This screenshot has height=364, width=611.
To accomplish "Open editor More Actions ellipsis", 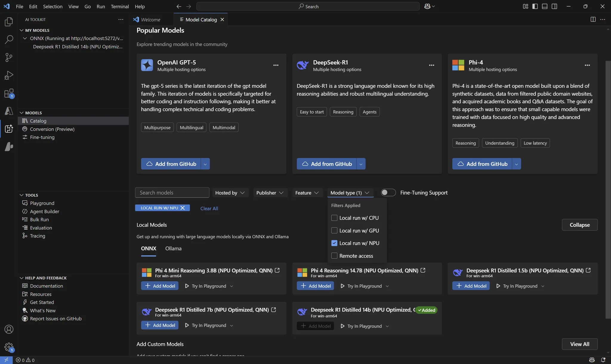I will [x=603, y=19].
